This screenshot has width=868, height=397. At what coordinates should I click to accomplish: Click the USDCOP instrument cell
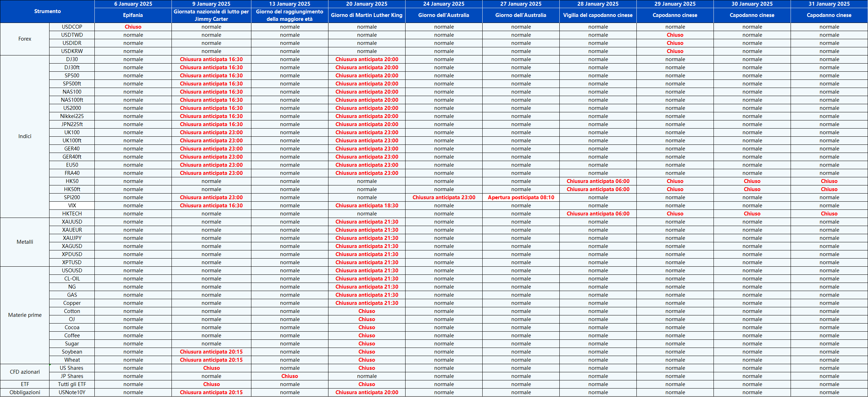(72, 27)
